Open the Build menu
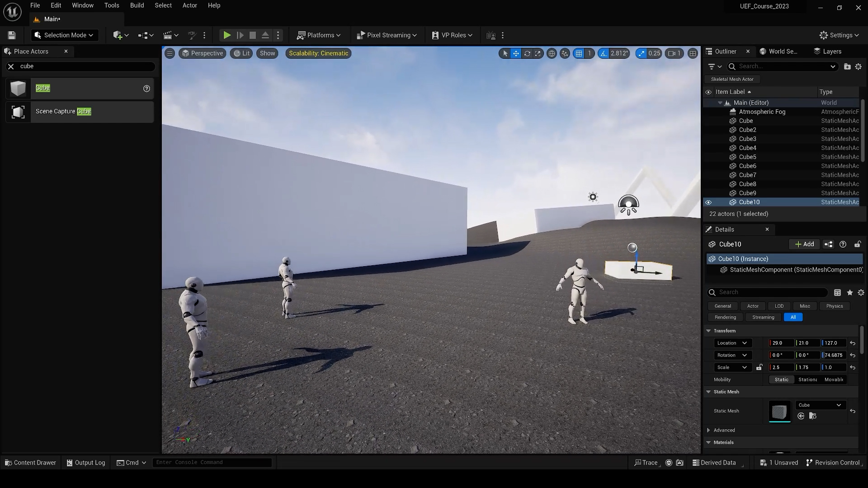The image size is (868, 488). pyautogui.click(x=137, y=5)
